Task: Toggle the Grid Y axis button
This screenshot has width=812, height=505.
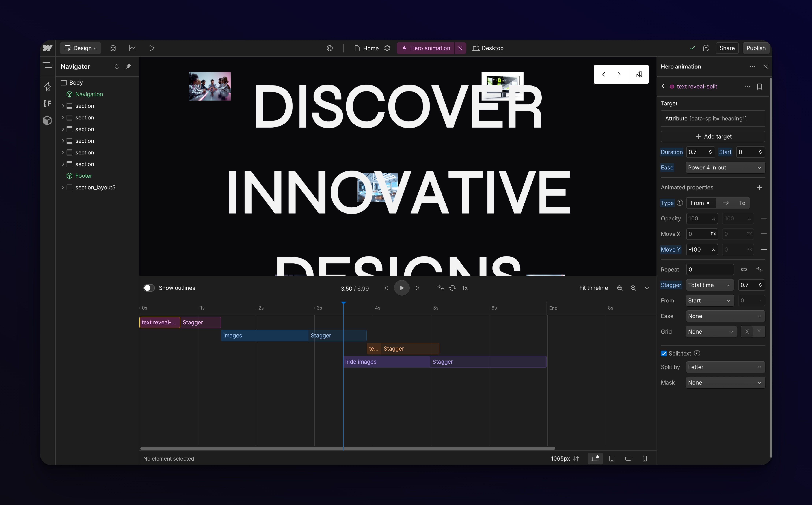Action: pyautogui.click(x=759, y=332)
